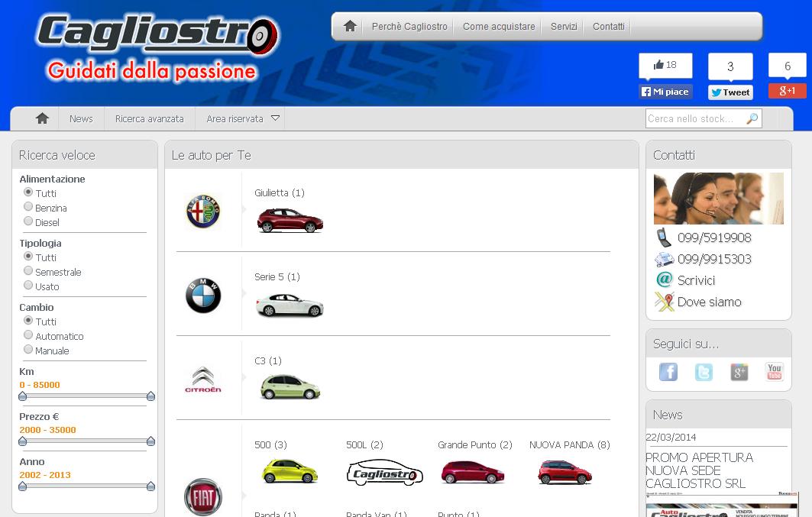Select Tutti under Cambio

coord(28,320)
